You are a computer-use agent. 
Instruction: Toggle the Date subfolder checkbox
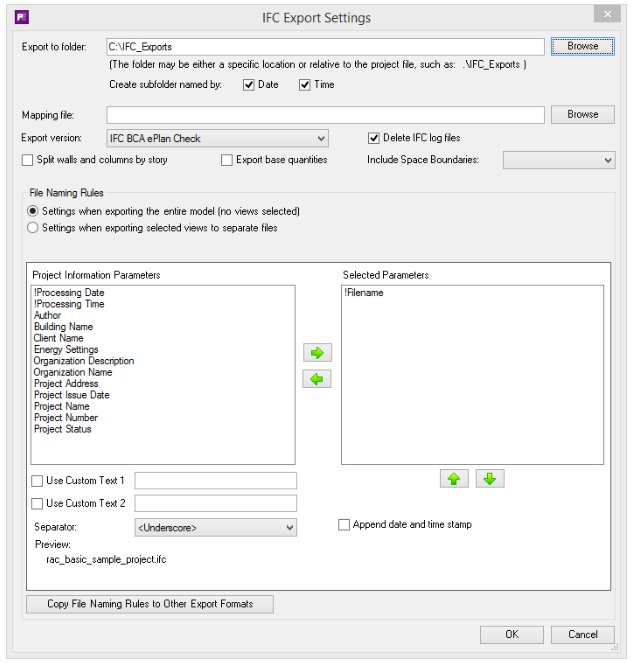249,85
